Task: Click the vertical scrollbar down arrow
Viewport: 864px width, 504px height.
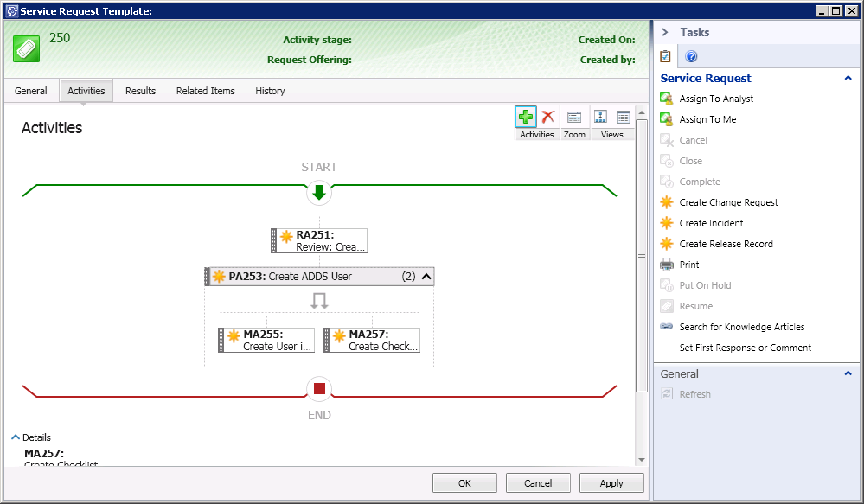Action: pos(641,459)
